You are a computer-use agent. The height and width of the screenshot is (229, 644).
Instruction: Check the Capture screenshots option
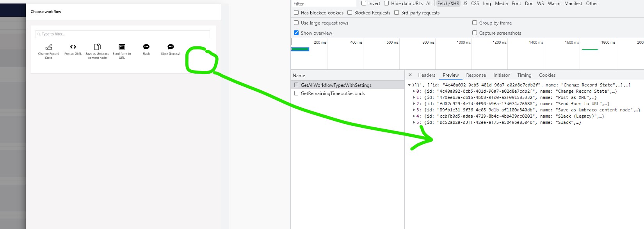tap(475, 33)
